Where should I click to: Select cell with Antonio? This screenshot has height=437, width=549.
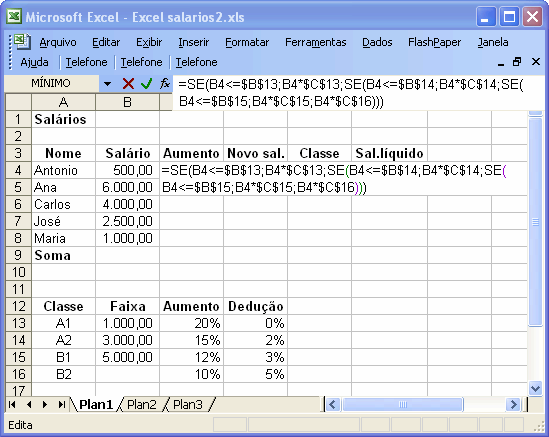[x=63, y=171]
